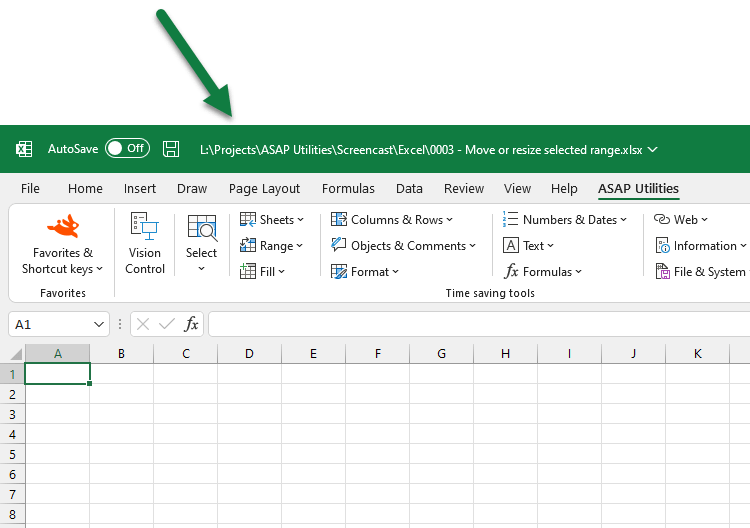Click the Numbers & Dates list icon

510,219
